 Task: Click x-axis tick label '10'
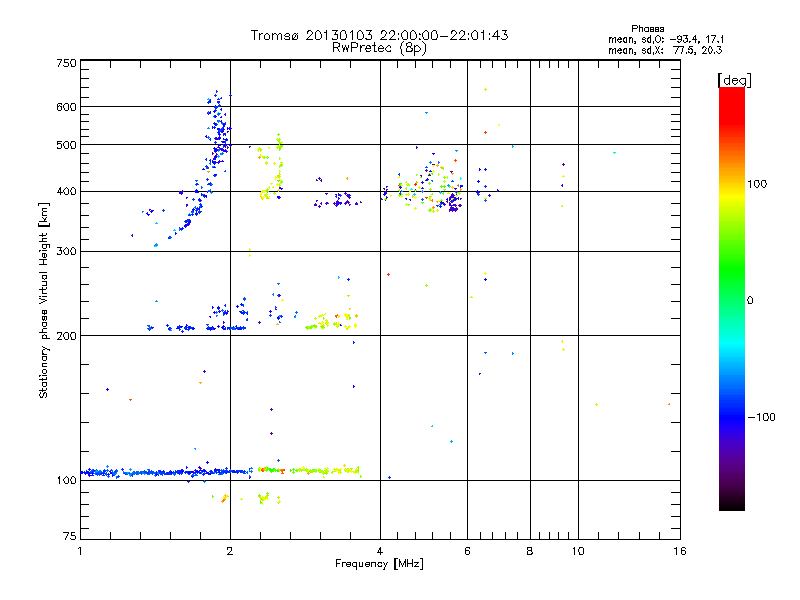pyautogui.click(x=578, y=551)
